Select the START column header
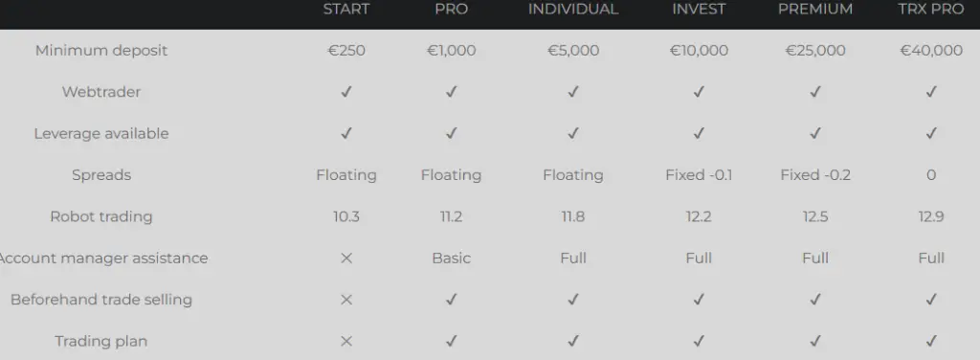The width and height of the screenshot is (980, 360). pyautogui.click(x=346, y=10)
